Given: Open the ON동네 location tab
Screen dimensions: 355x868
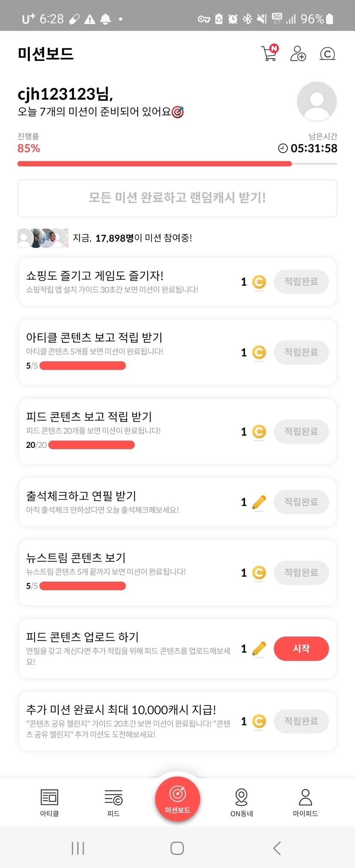Looking at the screenshot, I should [242, 802].
